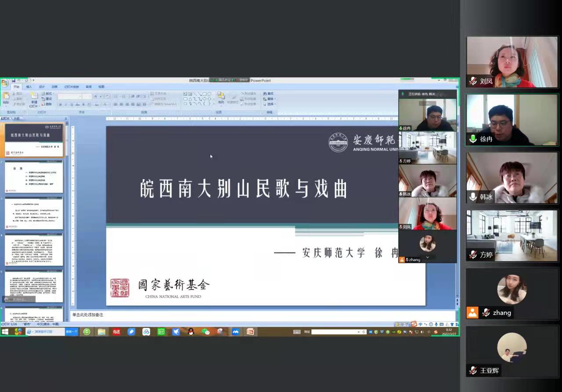Open the QQ penguin taskbar icon
The height and width of the screenshot is (392, 562).
[x=191, y=332]
